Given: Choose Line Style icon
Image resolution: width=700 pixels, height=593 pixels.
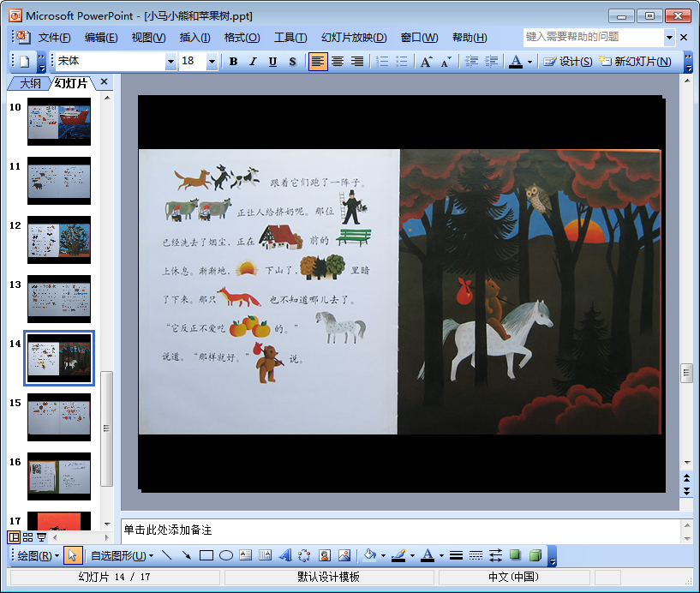Looking at the screenshot, I should tap(456, 555).
